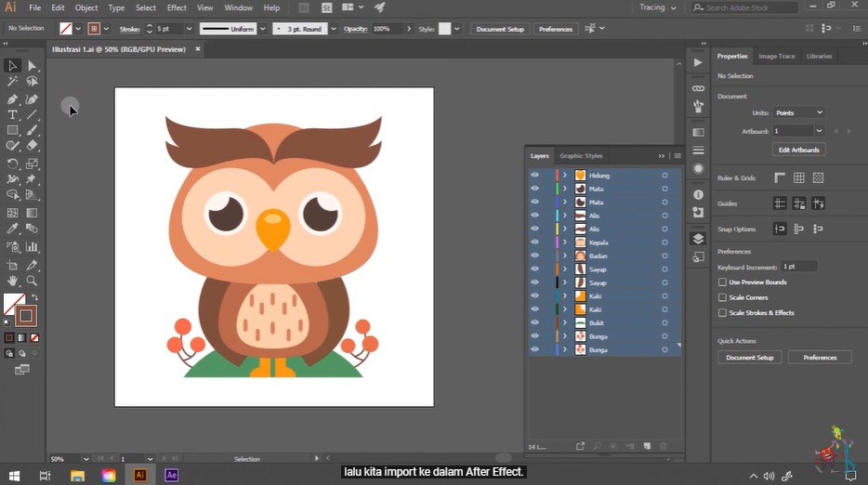Screen dimensions: 868x485
Task: Enable Use Preview Bounds checkbox
Action: pyautogui.click(x=722, y=282)
